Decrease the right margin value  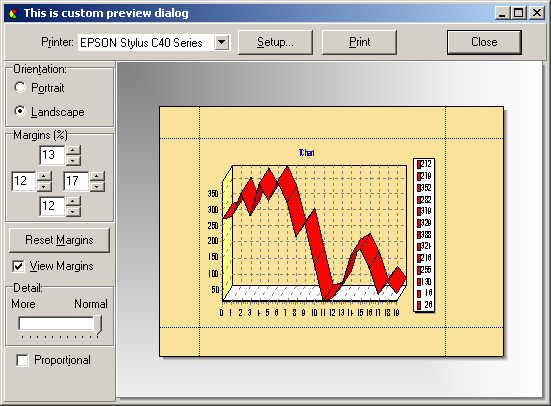point(97,186)
